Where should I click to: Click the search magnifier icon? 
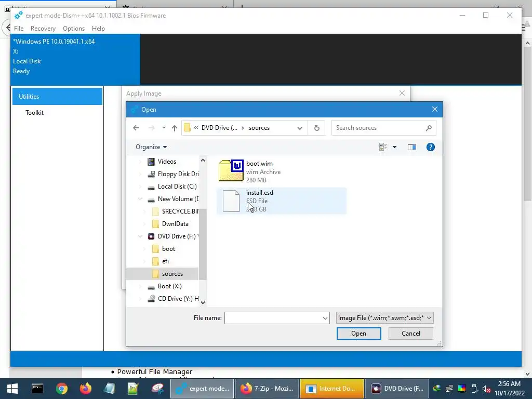(x=429, y=128)
